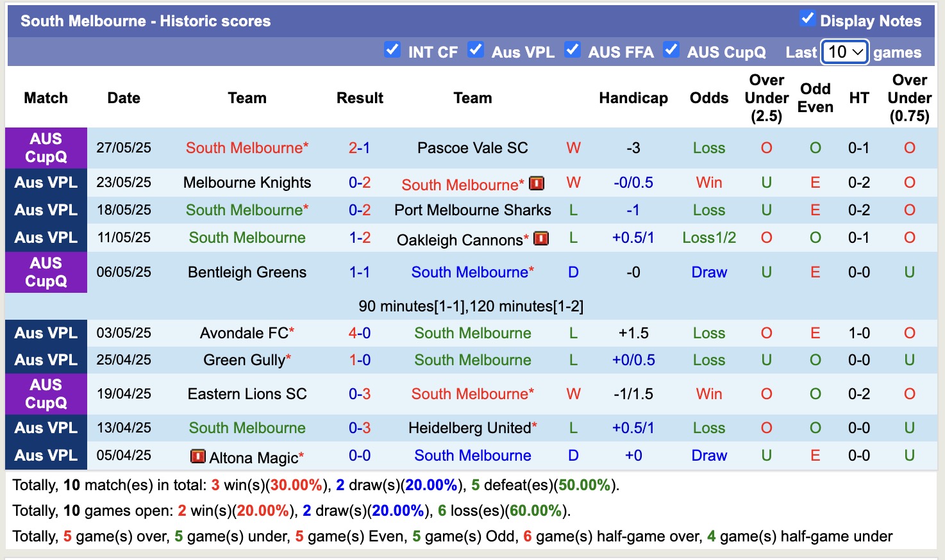Screen dimensions: 945x560
Task: Click the Handicap column header
Action: pyautogui.click(x=633, y=97)
